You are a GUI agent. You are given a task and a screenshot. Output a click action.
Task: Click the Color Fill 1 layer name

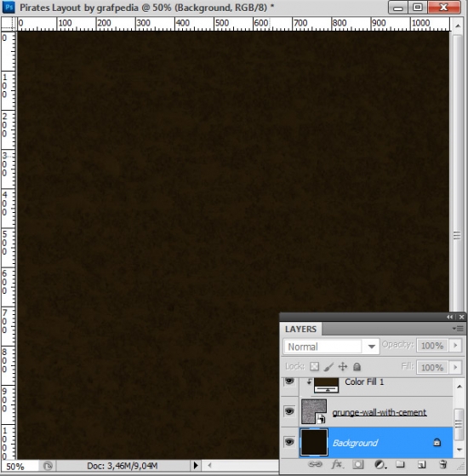coord(364,381)
